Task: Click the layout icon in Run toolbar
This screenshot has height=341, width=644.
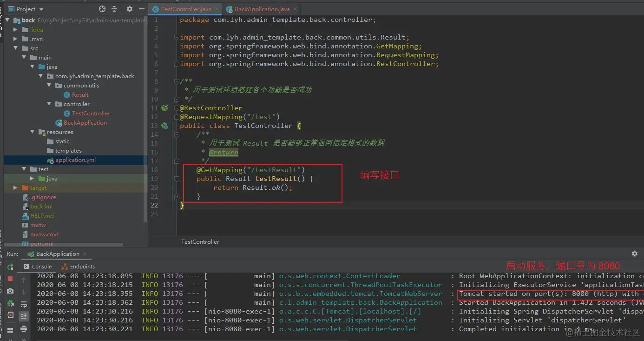Action: (x=10, y=331)
